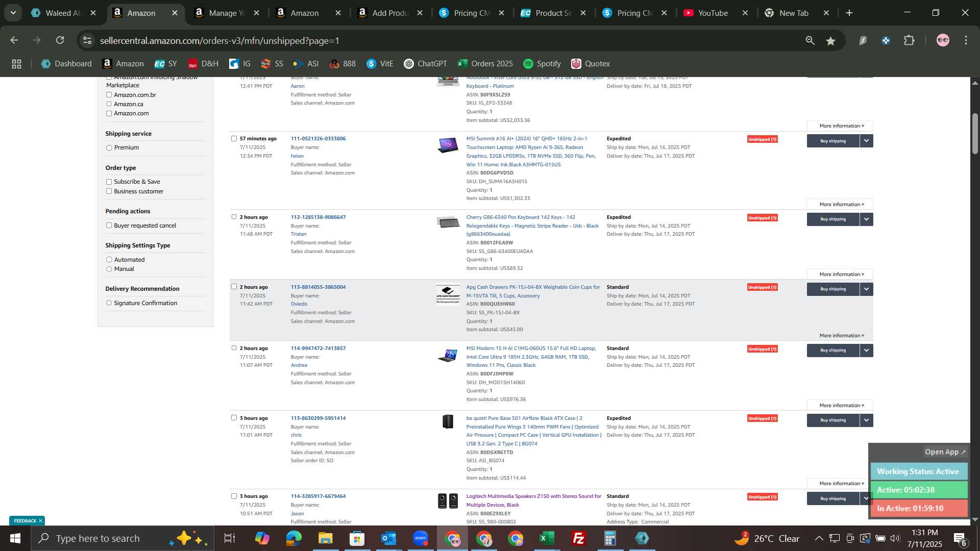Enable the Subscribe & Save filter

[109, 182]
